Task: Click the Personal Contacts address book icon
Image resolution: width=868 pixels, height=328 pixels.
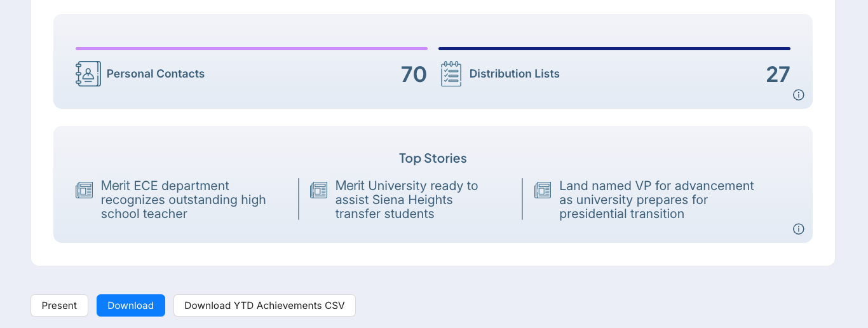Action: 88,74
